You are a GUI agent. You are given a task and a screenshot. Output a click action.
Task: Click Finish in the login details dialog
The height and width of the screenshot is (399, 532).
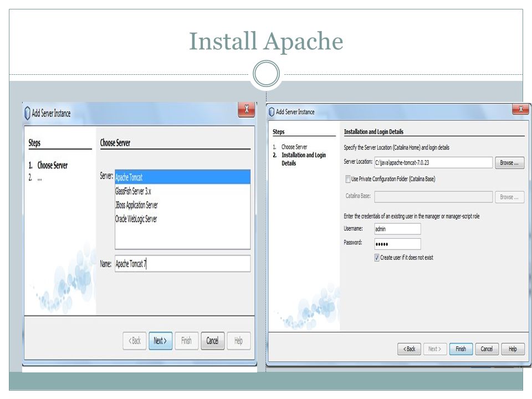pyautogui.click(x=461, y=349)
